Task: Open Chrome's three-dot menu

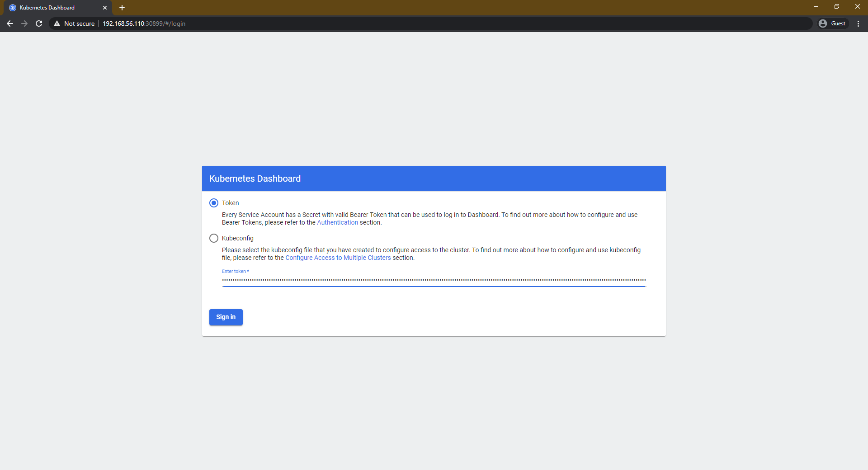Action: [858, 23]
